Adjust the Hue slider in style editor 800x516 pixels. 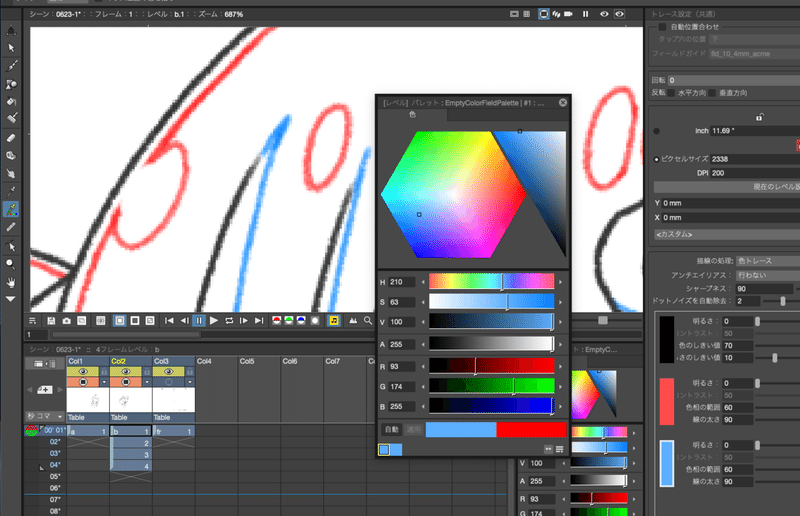(491, 282)
